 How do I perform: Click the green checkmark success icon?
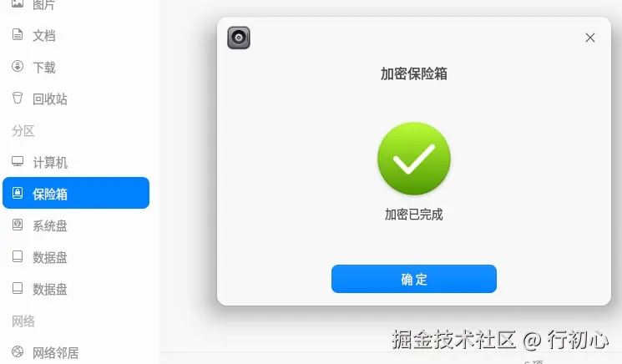click(414, 159)
